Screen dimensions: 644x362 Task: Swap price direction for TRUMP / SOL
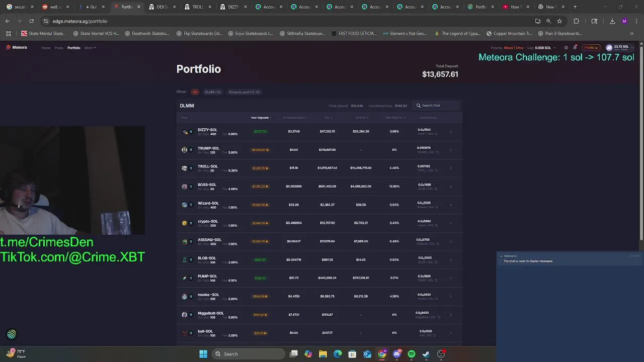click(437, 152)
